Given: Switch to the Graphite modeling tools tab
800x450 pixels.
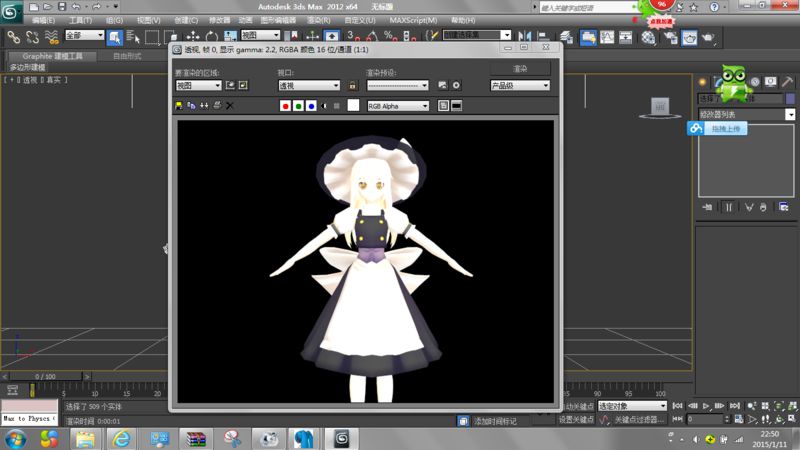Looking at the screenshot, I should 52,56.
